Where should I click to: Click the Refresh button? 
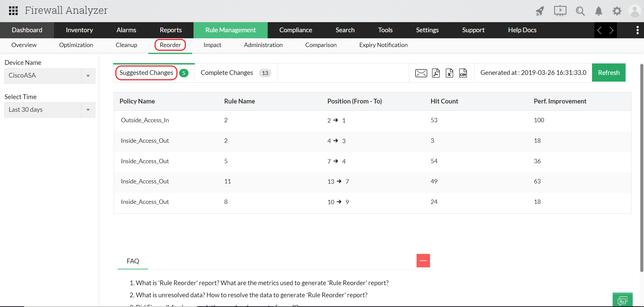tap(609, 73)
